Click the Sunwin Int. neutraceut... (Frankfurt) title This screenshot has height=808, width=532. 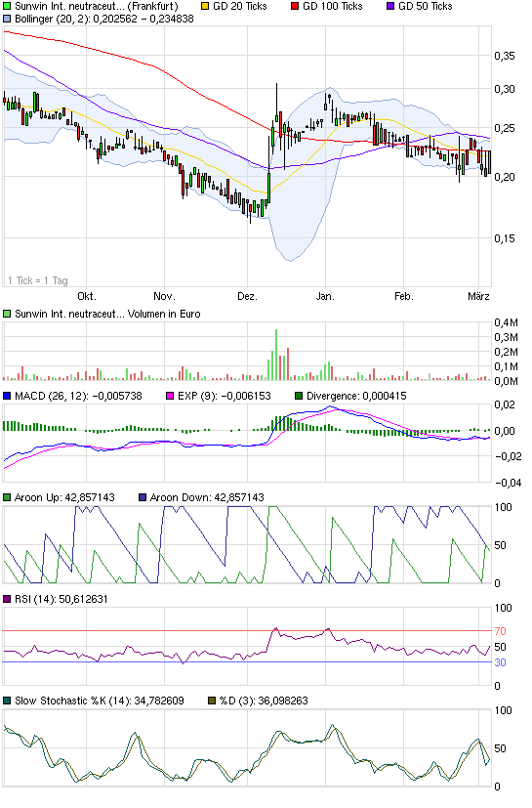pyautogui.click(x=97, y=6)
